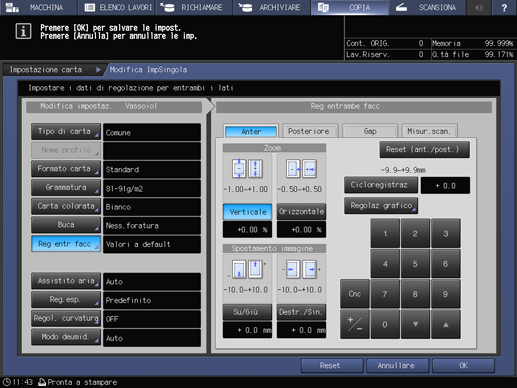Click image shift right icon

[309, 269]
